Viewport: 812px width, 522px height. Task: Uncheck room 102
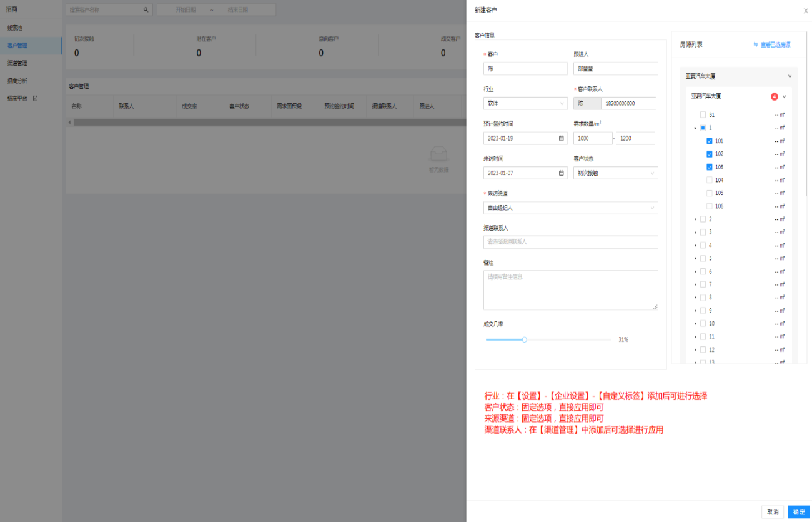[x=710, y=154]
